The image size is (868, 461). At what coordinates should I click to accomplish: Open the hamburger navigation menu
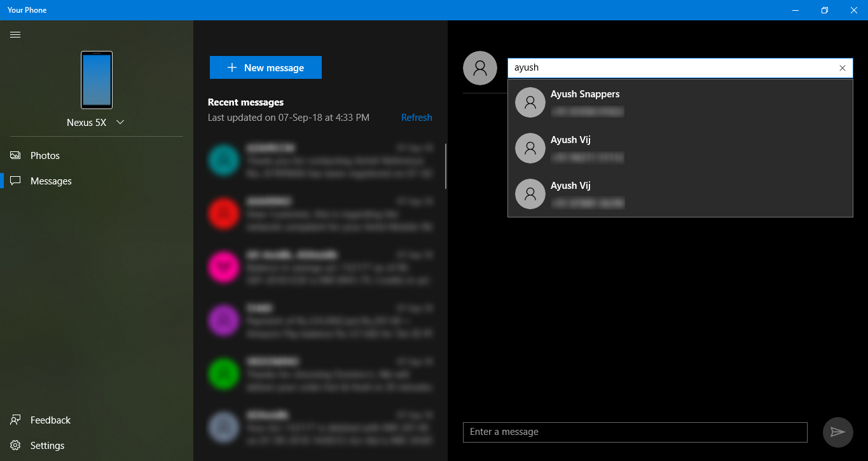click(x=15, y=34)
